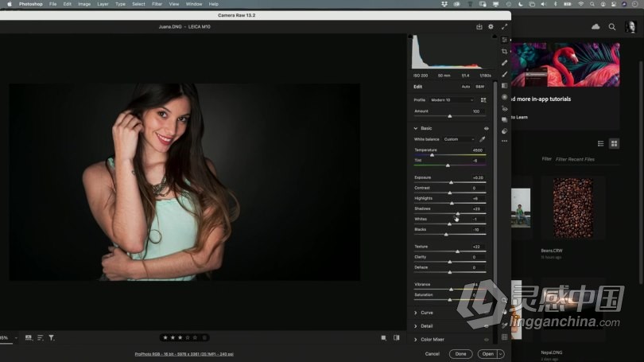Image resolution: width=644 pixels, height=362 pixels.
Task: Expand the Curve panel
Action: (x=426, y=313)
